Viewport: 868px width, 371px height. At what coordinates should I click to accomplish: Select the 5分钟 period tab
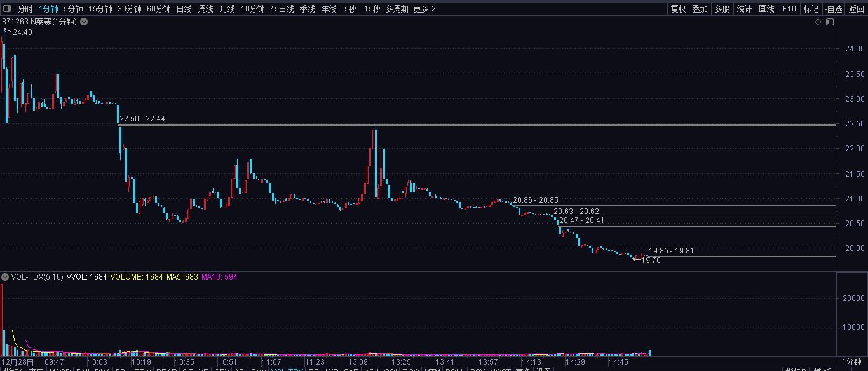point(73,9)
